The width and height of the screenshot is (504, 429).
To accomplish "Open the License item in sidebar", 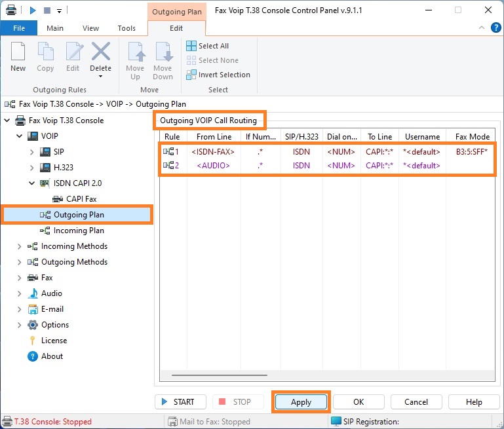I will click(x=54, y=341).
